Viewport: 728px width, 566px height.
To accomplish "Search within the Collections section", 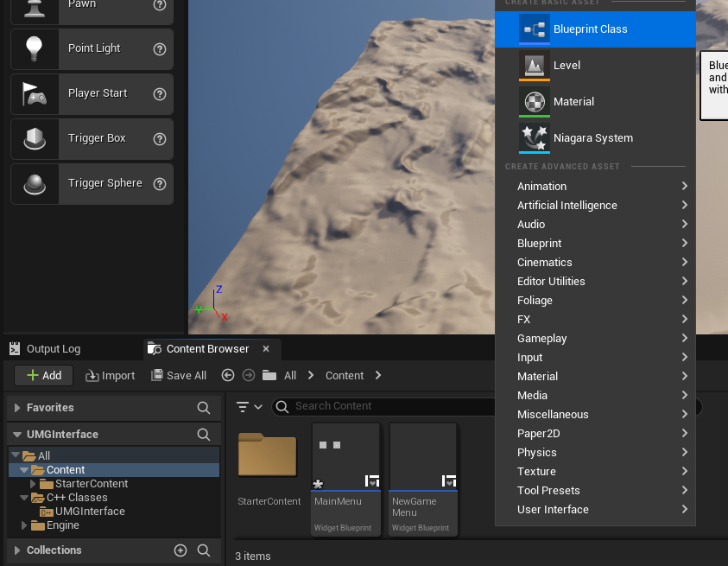I will click(203, 550).
